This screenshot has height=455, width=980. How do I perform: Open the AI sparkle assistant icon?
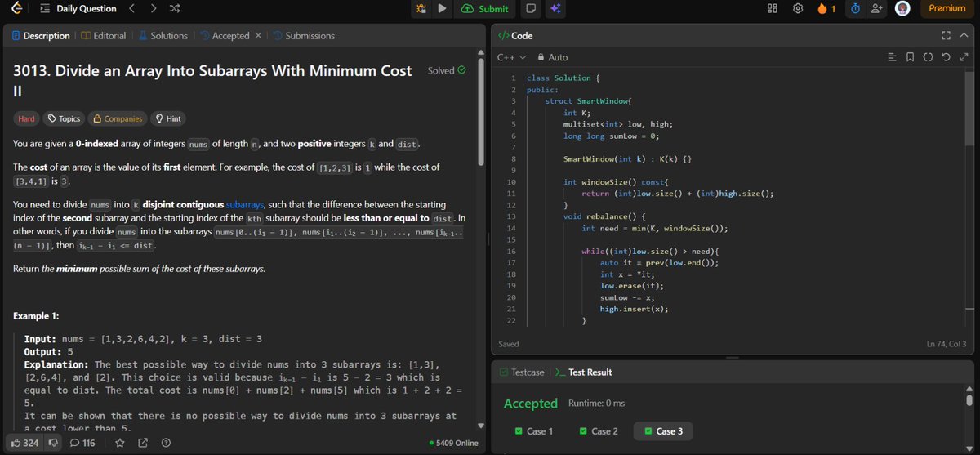555,9
